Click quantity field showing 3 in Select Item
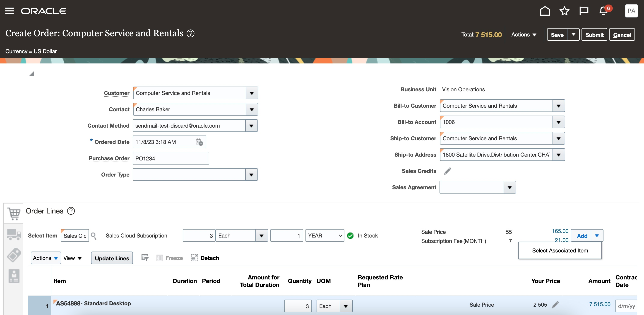Viewport: 644px width, 315px height. [199, 236]
